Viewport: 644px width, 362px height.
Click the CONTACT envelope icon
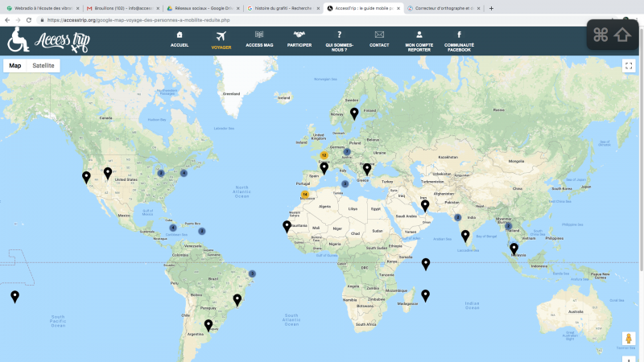[x=379, y=35]
